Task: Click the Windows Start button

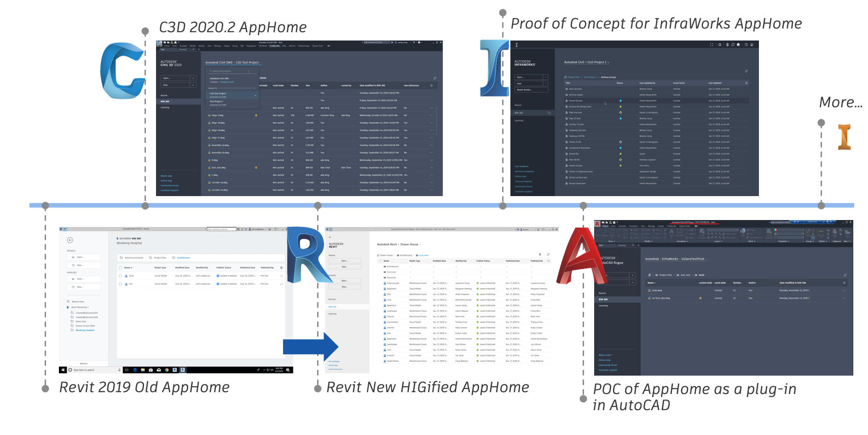Action: click(x=63, y=370)
